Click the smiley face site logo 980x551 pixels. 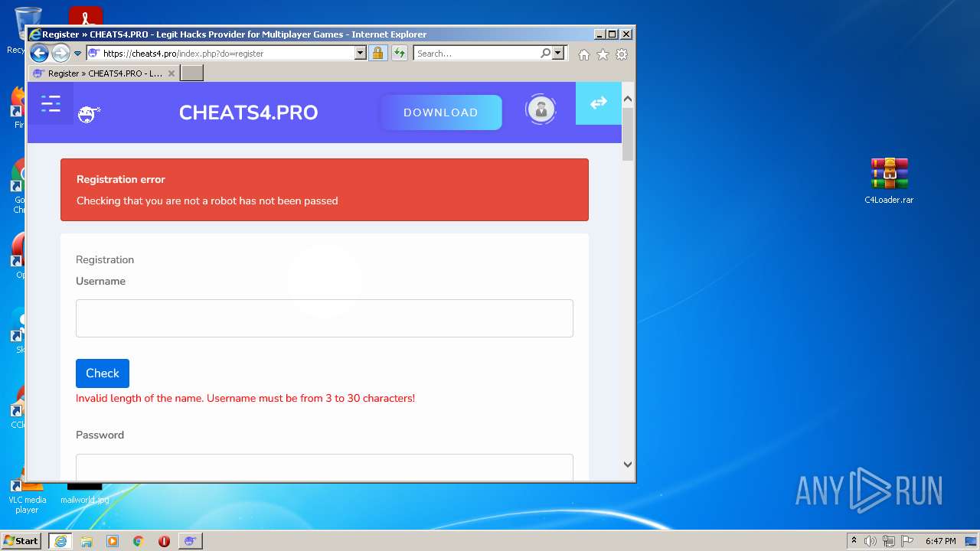(90, 115)
